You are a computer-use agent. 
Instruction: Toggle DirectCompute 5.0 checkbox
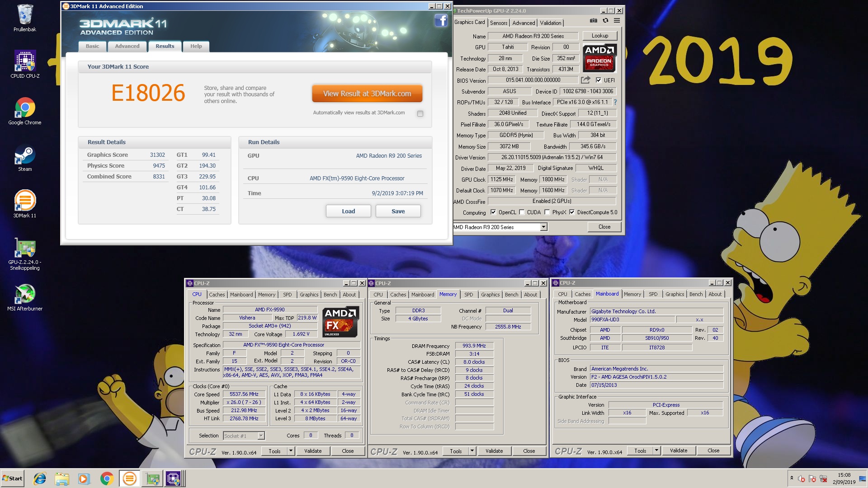pos(572,212)
